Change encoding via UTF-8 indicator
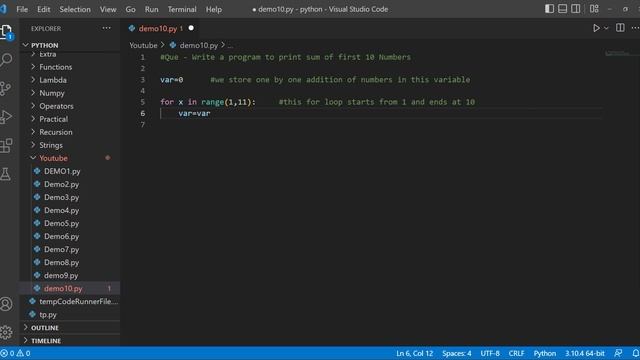Viewport: 640px width, 360px height. (x=490, y=353)
